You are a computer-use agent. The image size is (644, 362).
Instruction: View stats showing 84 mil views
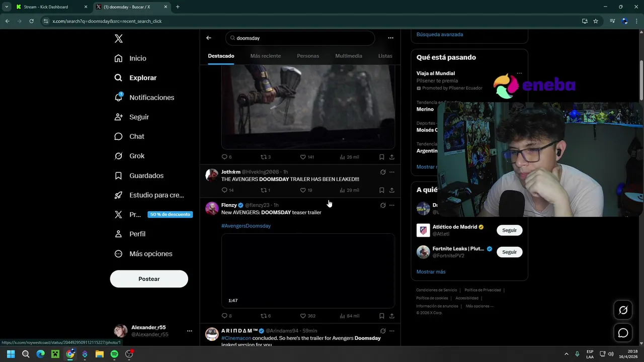pyautogui.click(x=349, y=316)
